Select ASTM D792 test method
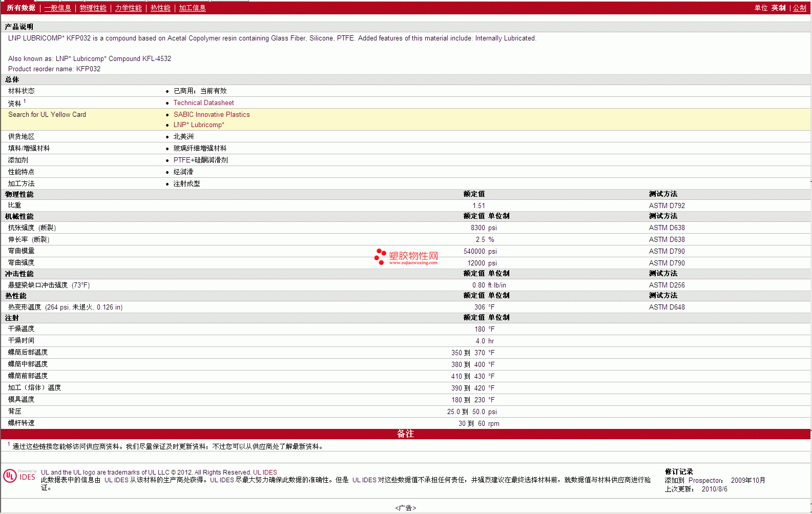Image resolution: width=812 pixels, height=514 pixels. pos(667,206)
